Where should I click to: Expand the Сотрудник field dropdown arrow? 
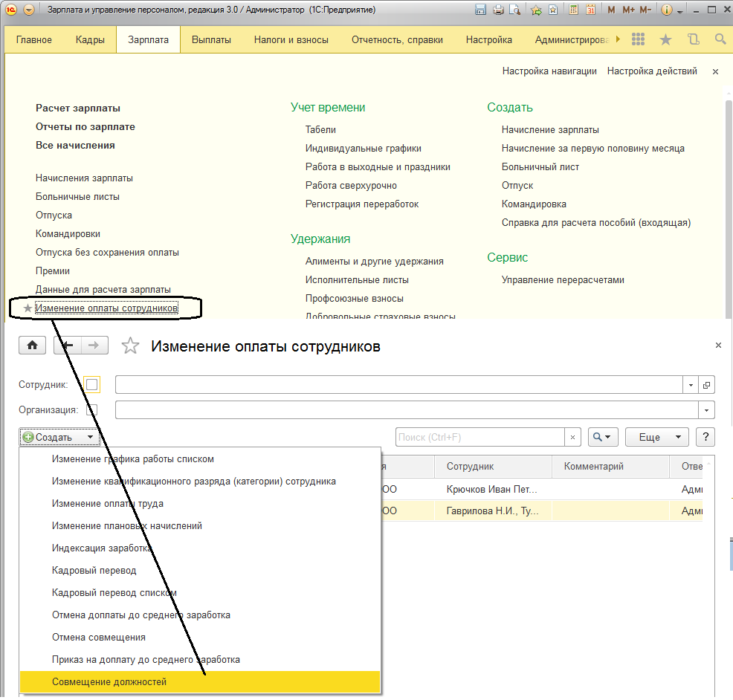pyautogui.click(x=691, y=385)
